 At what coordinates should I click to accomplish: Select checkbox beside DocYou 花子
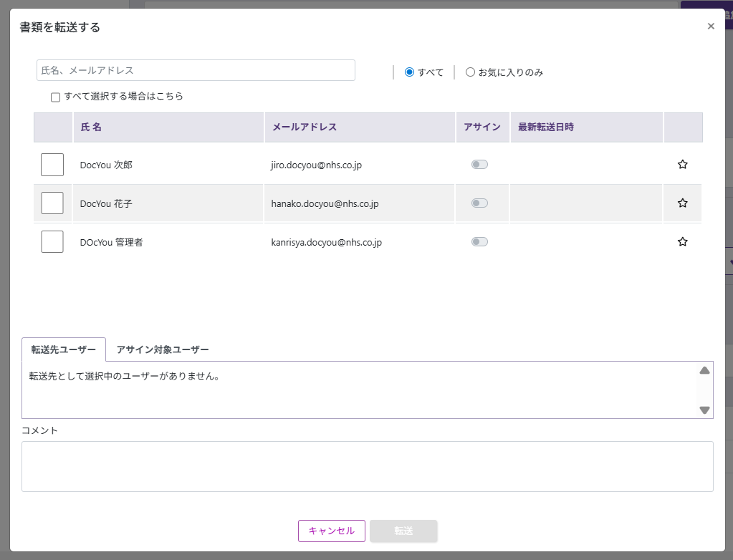tap(52, 203)
